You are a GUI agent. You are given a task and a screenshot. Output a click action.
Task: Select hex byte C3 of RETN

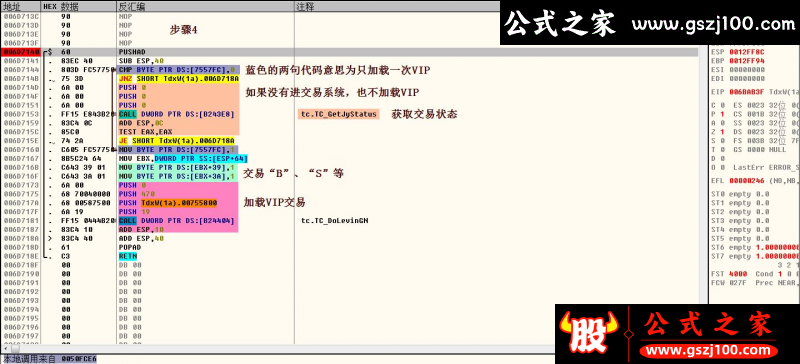click(x=66, y=256)
